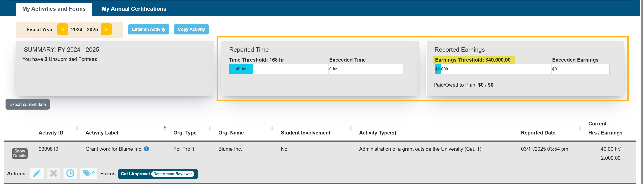Go to previous fiscal year arrow
Screen dimensions: 644x184
point(63,29)
